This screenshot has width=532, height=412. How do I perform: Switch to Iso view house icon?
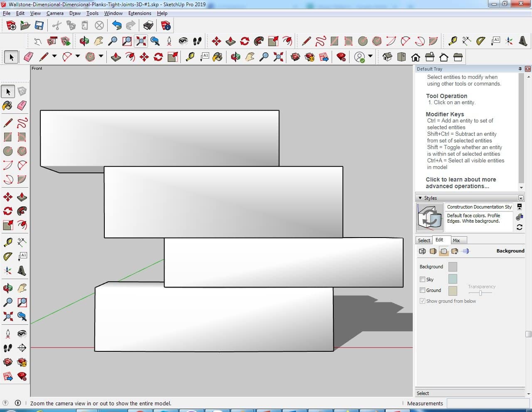click(x=387, y=57)
